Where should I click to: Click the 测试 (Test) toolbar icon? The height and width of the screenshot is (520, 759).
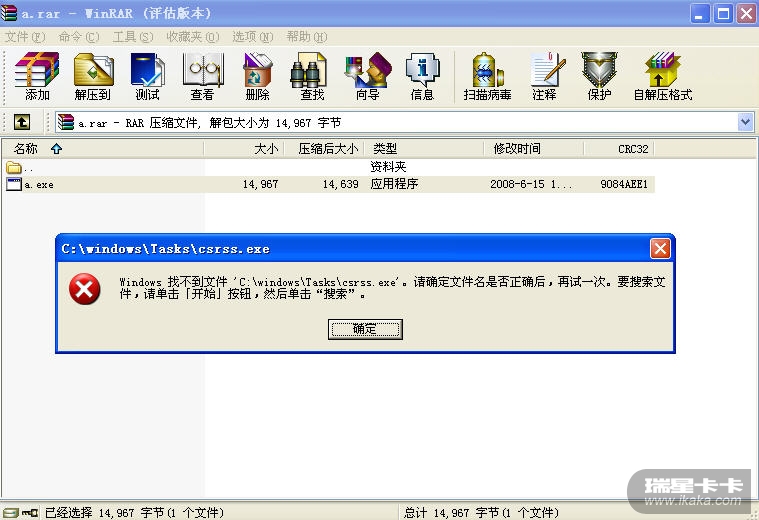[148, 76]
